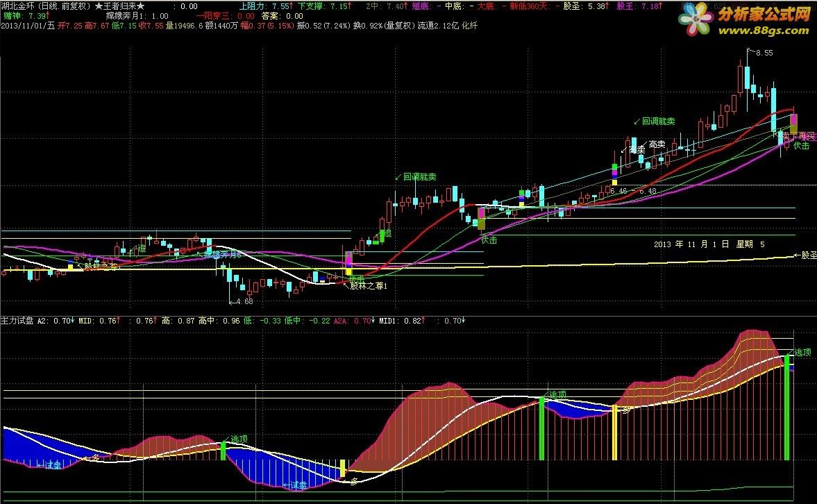The width and height of the screenshot is (817, 504).
Task: Click the 幅0.37(5.15%) change value
Action: 267,26
